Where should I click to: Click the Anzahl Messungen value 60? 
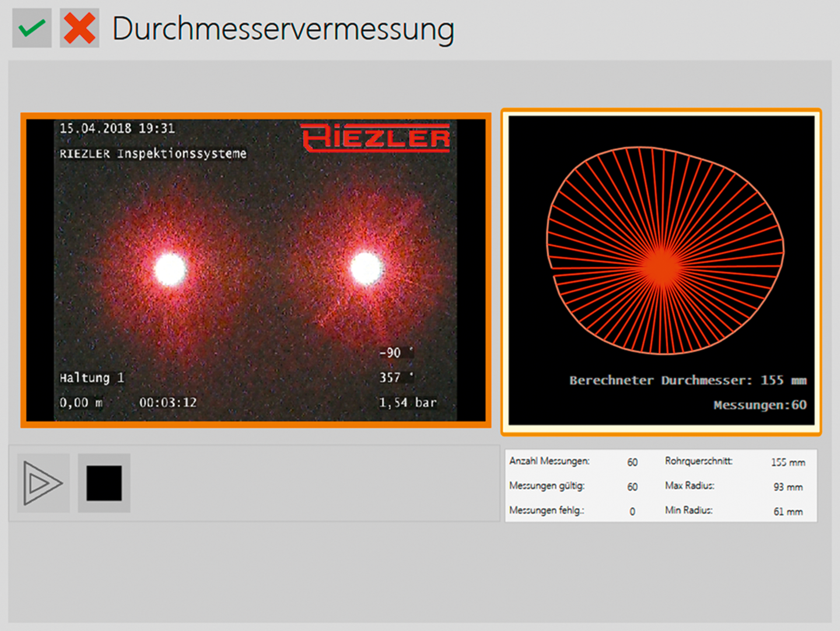(x=632, y=462)
